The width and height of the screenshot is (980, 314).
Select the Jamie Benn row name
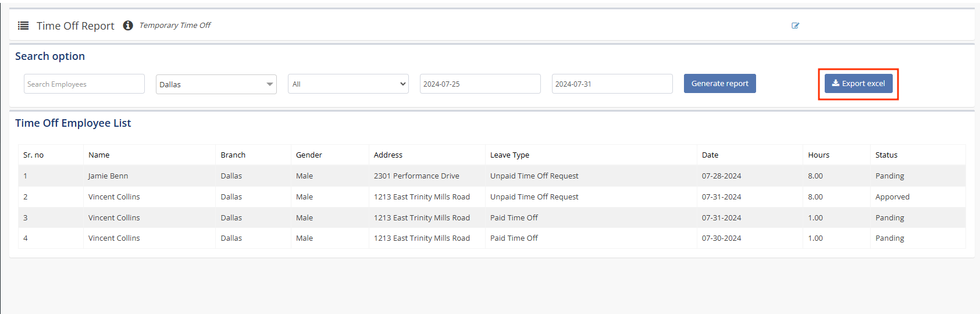[108, 176]
